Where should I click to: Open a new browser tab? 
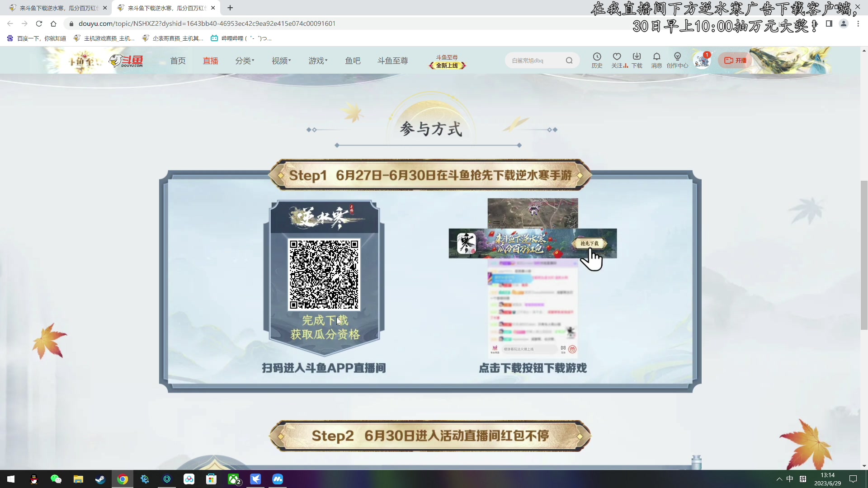pos(230,8)
